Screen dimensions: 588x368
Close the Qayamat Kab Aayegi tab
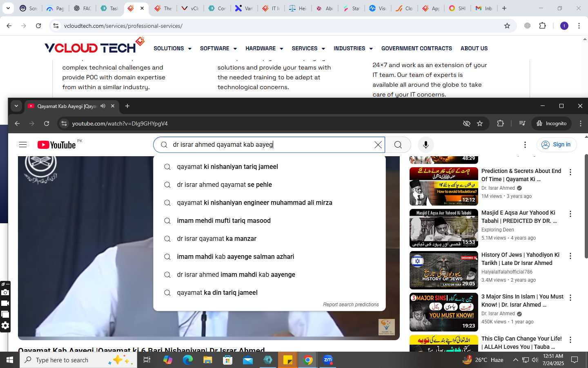click(x=113, y=106)
